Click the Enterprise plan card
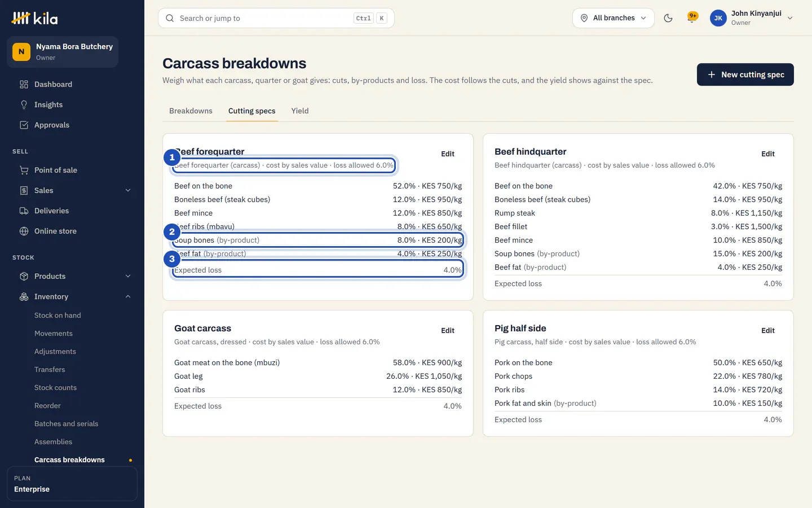This screenshot has height=508, width=812. pyautogui.click(x=72, y=484)
